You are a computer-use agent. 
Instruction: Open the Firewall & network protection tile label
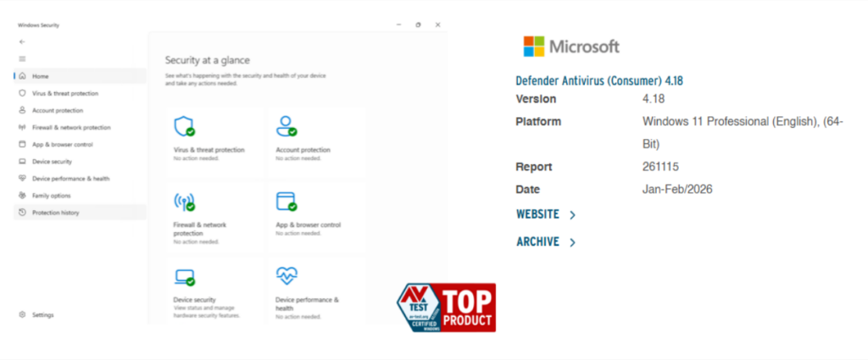pos(200,229)
